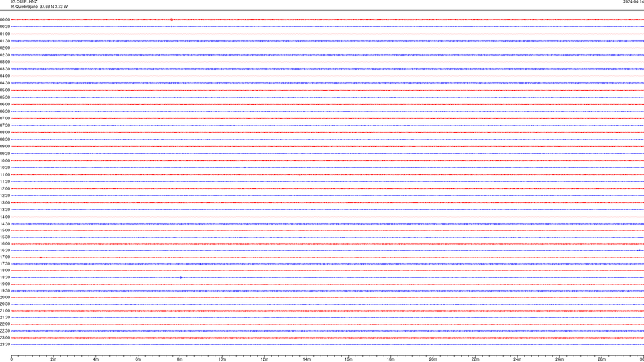
Task: Click the "11:00" trace time label
Action: point(5,175)
